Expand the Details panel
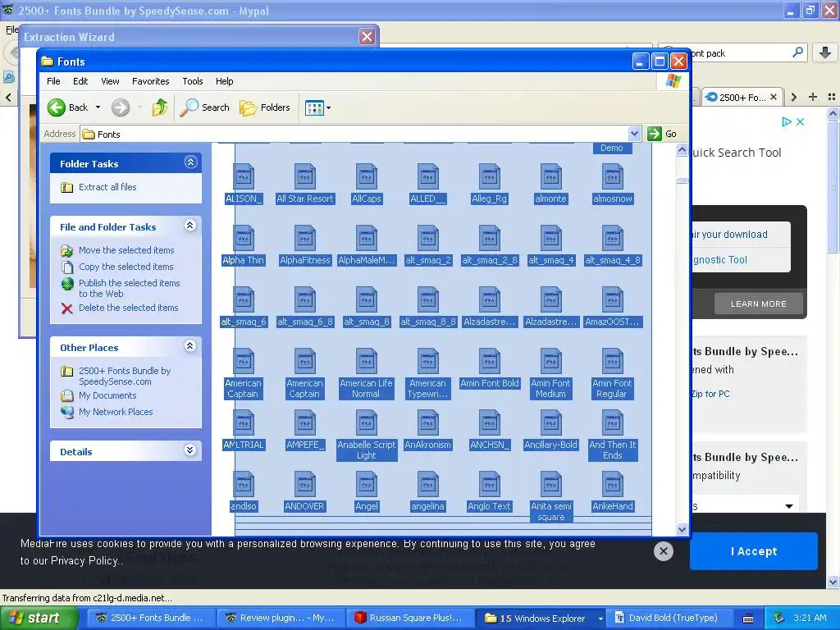 click(x=190, y=450)
